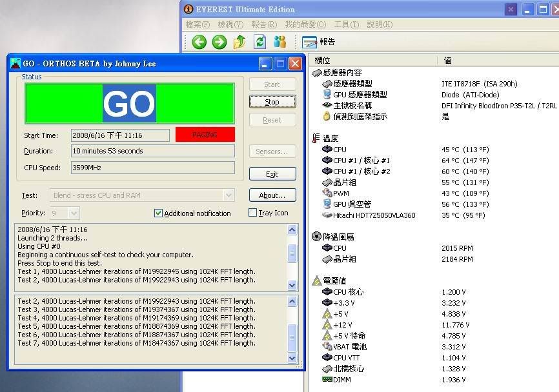The image size is (559, 392).
Task: Open the 工具(T) menu in EVEREST
Action: pos(347,24)
